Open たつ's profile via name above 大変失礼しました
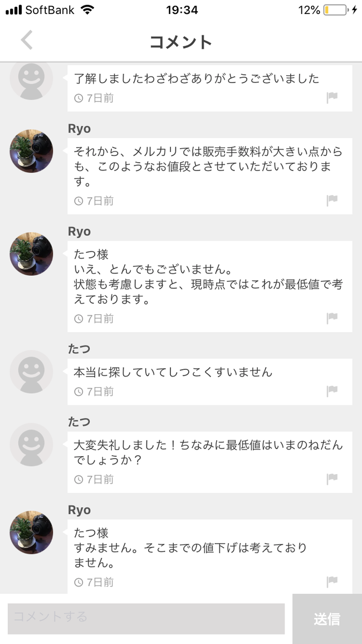This screenshot has height=644, width=362. click(79, 422)
